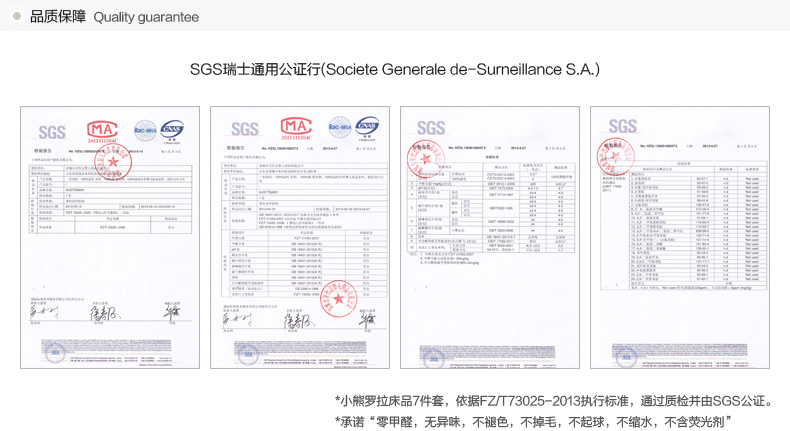Click the ilac-MRA logo on first certificate
This screenshot has width=790, height=431.
[145, 131]
